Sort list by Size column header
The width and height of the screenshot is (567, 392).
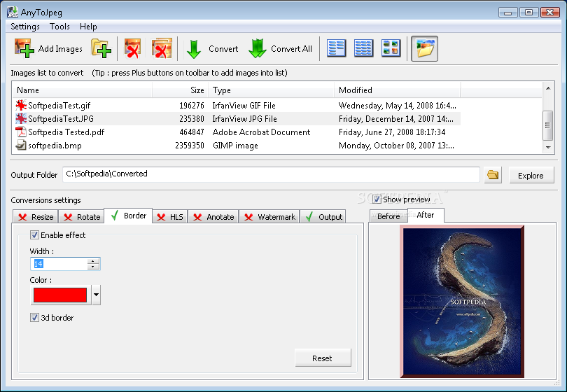click(180, 90)
